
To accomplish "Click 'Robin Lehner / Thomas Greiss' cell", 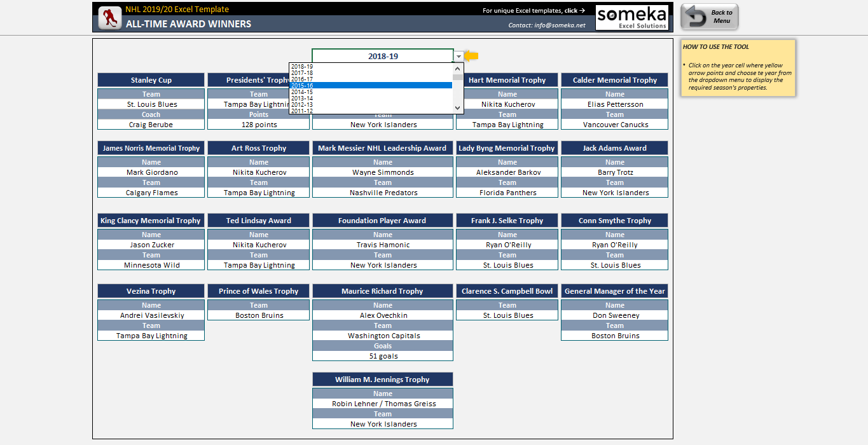I will click(x=383, y=404).
